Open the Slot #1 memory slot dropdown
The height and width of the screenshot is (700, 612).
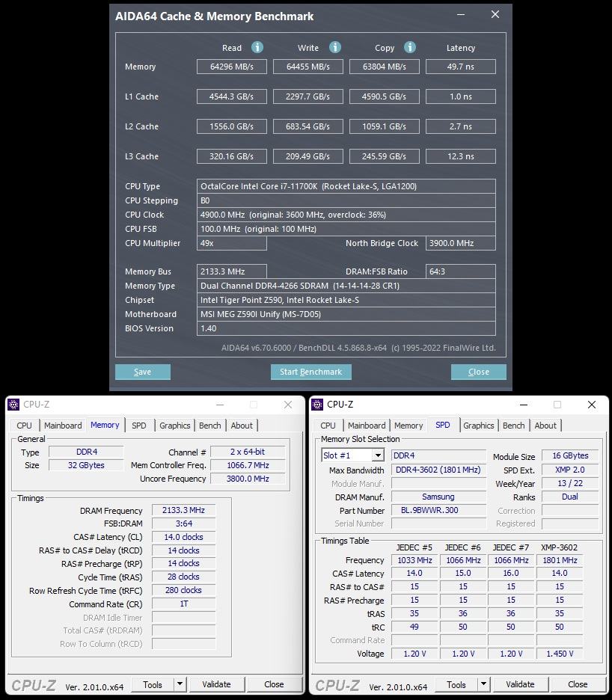coord(378,455)
